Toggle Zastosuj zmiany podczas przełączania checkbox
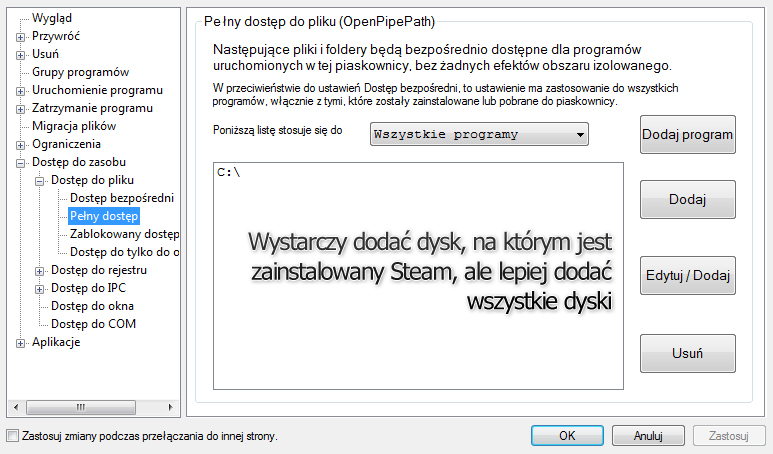Viewport: 773px width, 454px height. click(13, 436)
